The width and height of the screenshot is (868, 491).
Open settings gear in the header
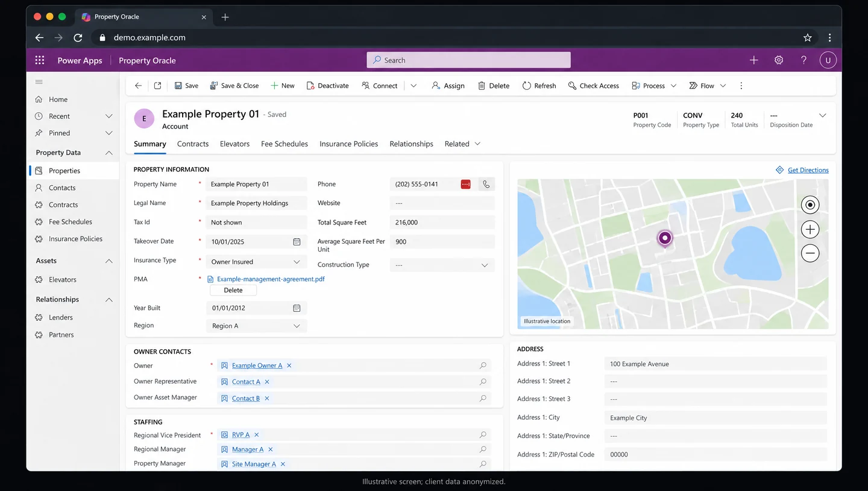click(779, 60)
